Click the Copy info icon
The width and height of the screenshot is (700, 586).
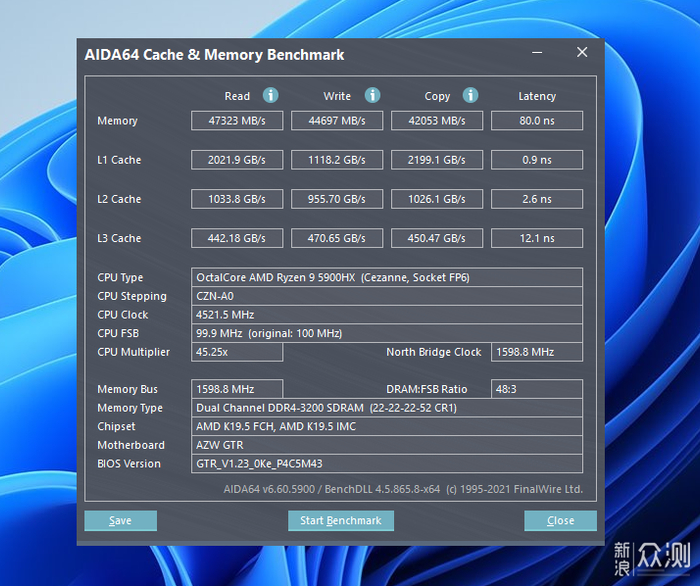(470, 95)
